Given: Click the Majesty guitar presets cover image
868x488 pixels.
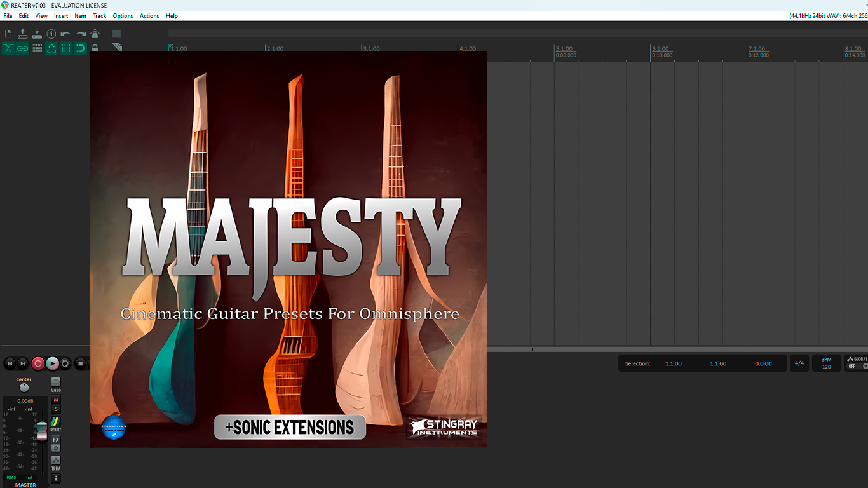Looking at the screenshot, I should pyautogui.click(x=288, y=249).
